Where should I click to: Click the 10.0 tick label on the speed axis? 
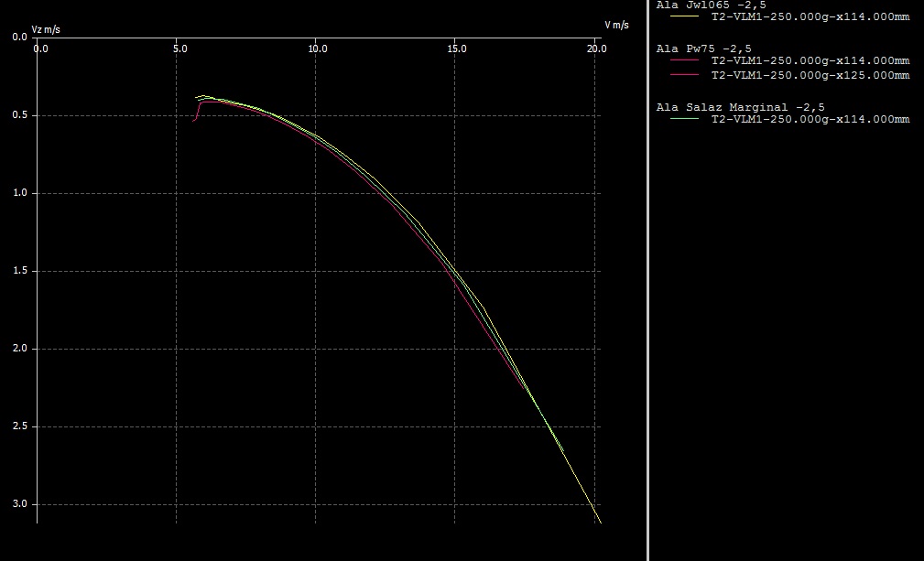317,48
